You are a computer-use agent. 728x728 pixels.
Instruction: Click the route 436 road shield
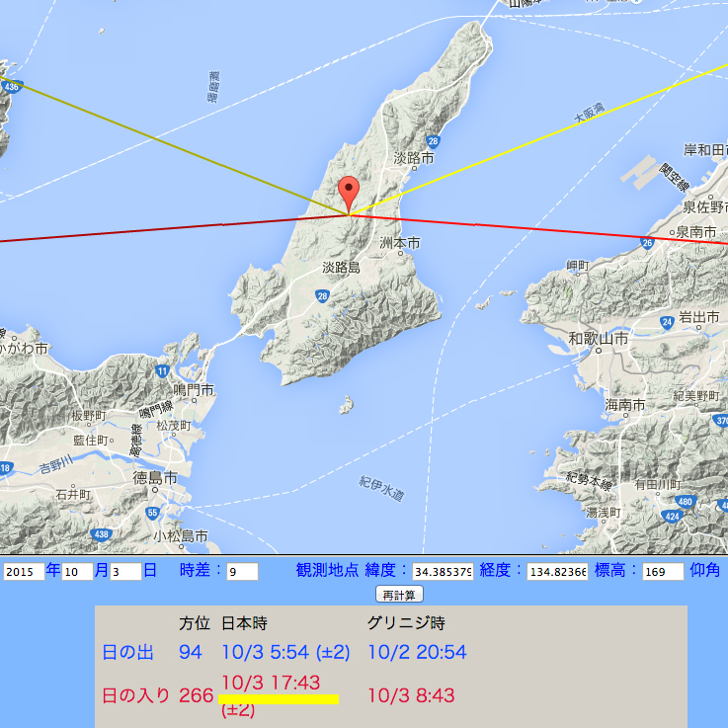[10, 87]
